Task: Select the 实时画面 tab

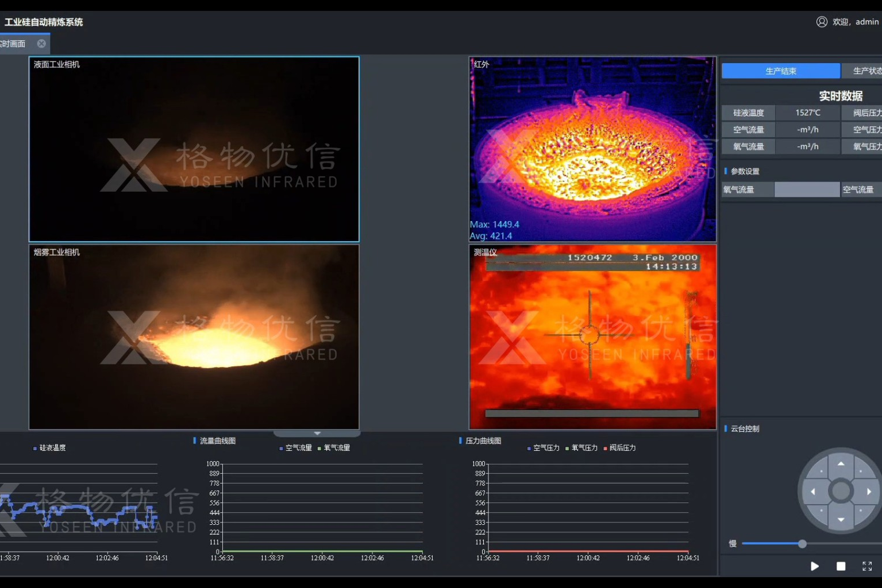Action: (x=14, y=44)
